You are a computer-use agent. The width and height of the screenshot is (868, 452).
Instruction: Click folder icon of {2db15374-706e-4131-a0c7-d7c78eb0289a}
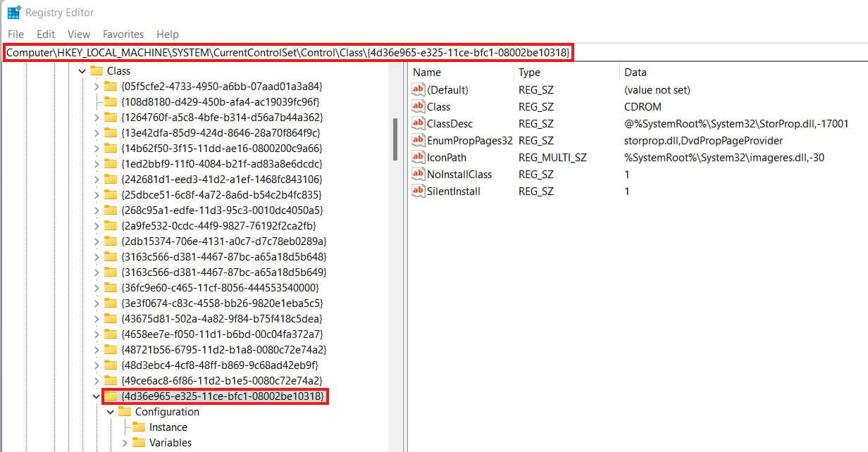[x=111, y=241]
